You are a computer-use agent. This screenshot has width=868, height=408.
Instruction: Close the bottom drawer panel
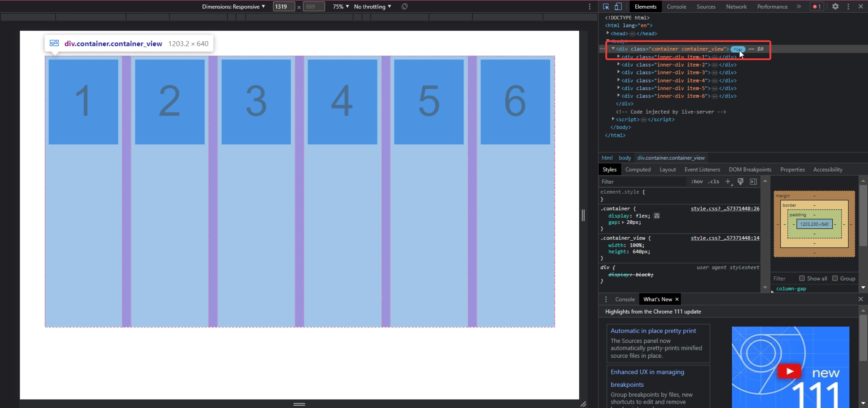click(861, 299)
